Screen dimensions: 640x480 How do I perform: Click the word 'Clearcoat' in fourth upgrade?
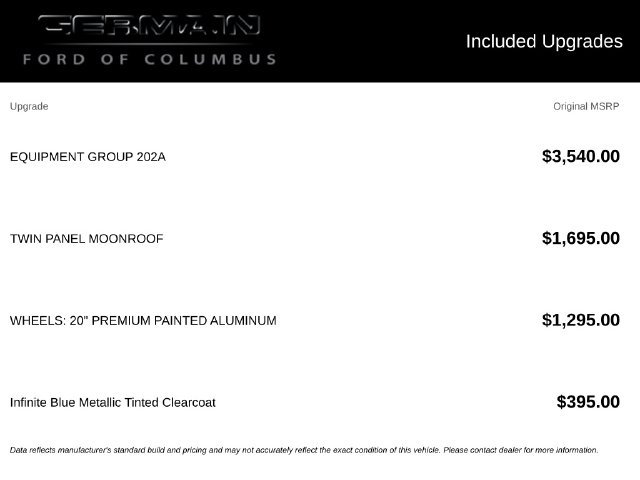[189, 402]
